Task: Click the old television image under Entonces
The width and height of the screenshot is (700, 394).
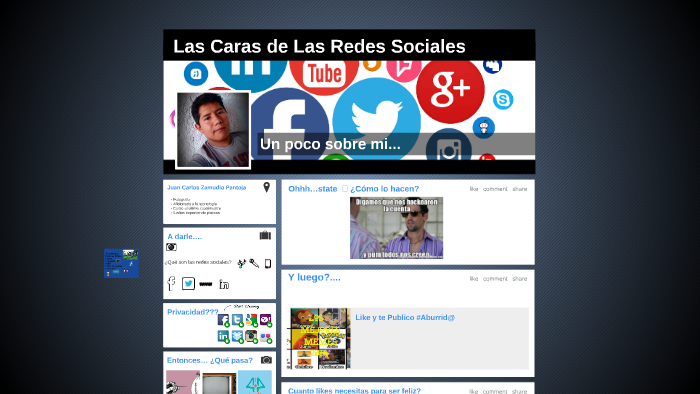Action: coord(219,384)
